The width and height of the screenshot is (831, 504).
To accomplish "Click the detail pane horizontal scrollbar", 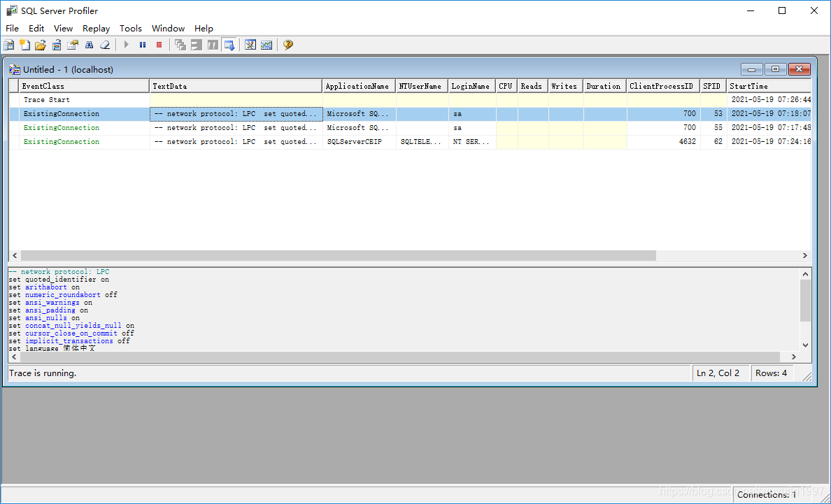I will tap(400, 357).
